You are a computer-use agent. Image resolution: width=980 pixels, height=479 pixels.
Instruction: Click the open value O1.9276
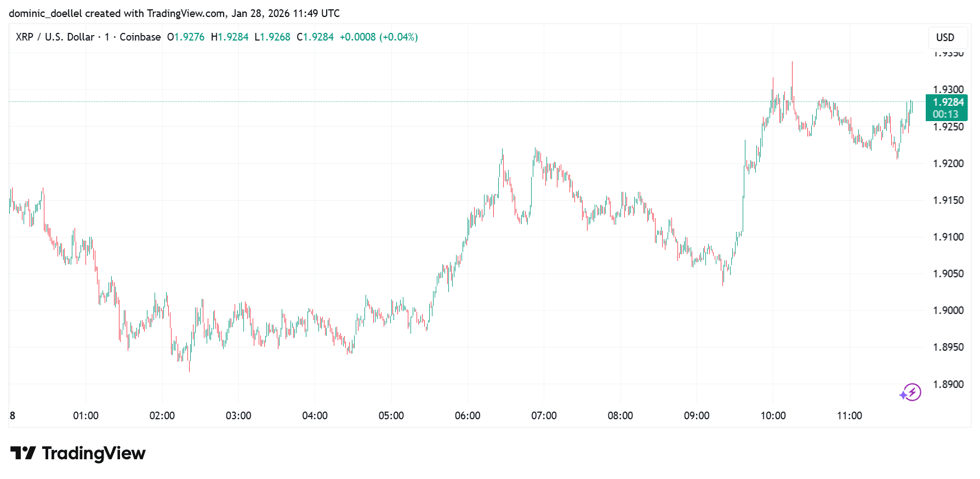(x=186, y=37)
